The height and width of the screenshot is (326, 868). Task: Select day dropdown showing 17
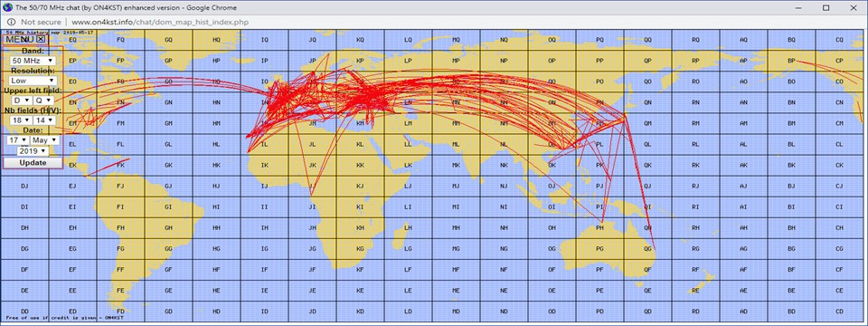coord(18,140)
